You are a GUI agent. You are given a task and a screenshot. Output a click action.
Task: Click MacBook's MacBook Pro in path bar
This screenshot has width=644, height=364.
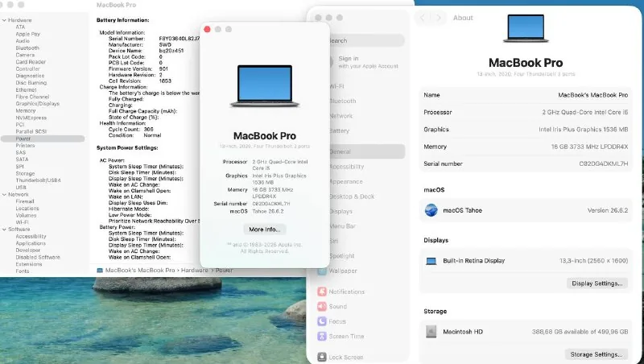(140, 271)
